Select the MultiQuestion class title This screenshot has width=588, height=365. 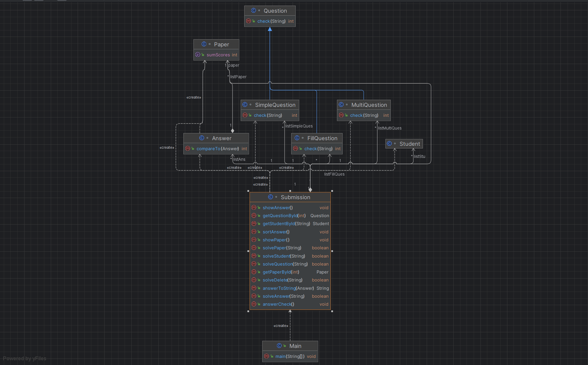click(x=369, y=105)
